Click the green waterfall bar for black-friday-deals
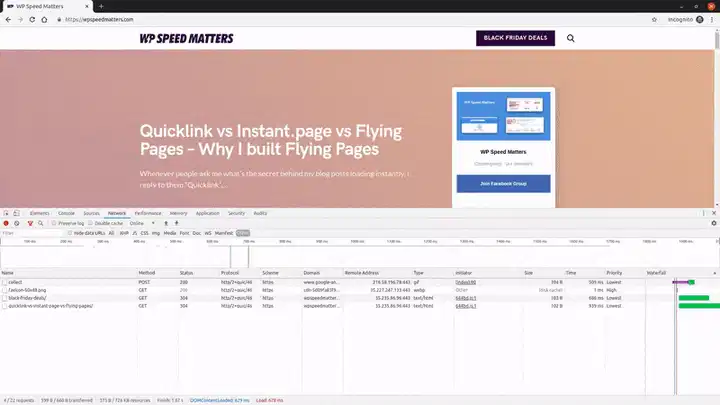 pyautogui.click(x=694, y=298)
